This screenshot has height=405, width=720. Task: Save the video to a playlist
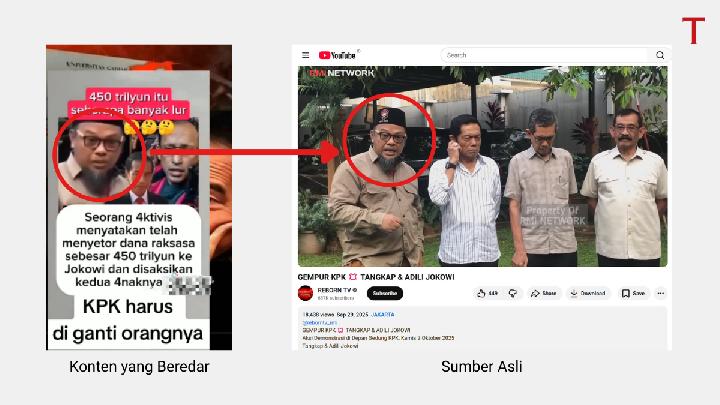[633, 293]
